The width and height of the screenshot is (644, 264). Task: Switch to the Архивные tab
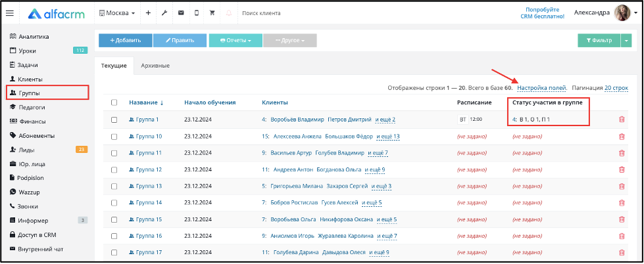pos(155,66)
